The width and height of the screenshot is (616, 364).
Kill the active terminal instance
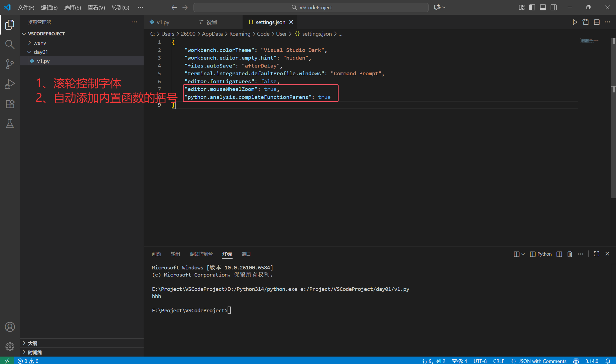[570, 254]
